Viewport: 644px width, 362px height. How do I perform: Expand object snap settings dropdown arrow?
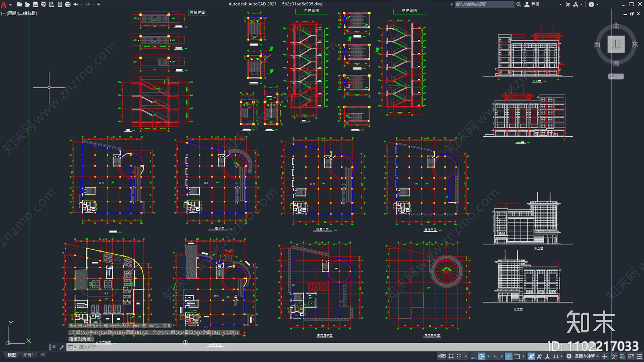[524, 356]
